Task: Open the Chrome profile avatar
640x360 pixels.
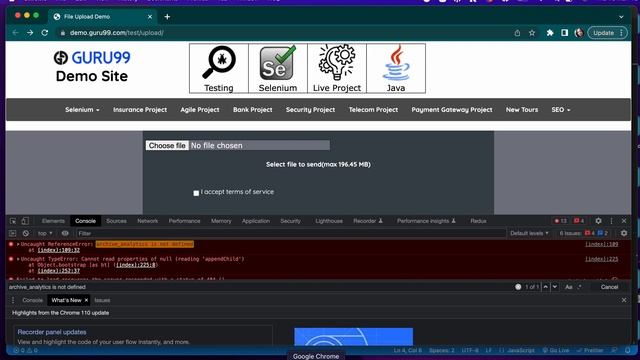Action: (579, 33)
